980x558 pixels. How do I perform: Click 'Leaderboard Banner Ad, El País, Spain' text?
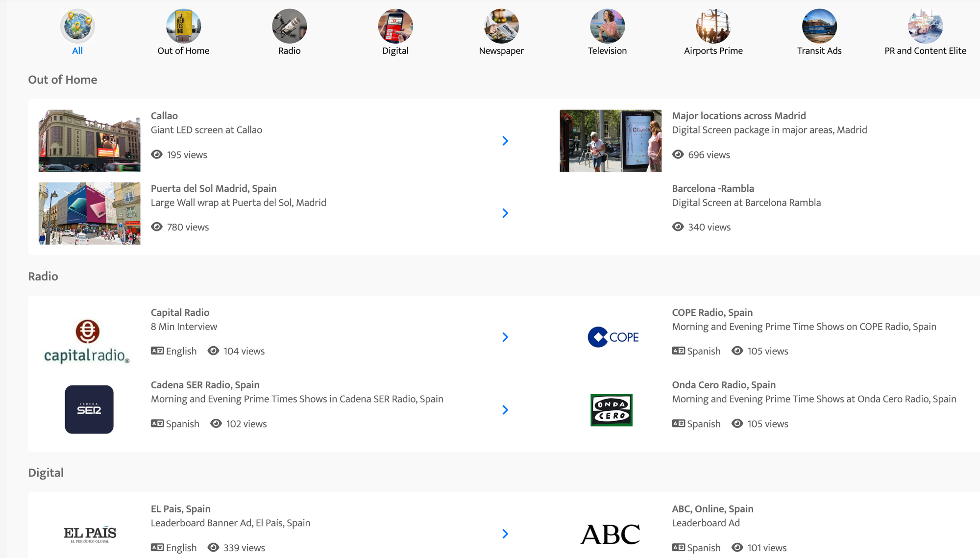point(230,523)
